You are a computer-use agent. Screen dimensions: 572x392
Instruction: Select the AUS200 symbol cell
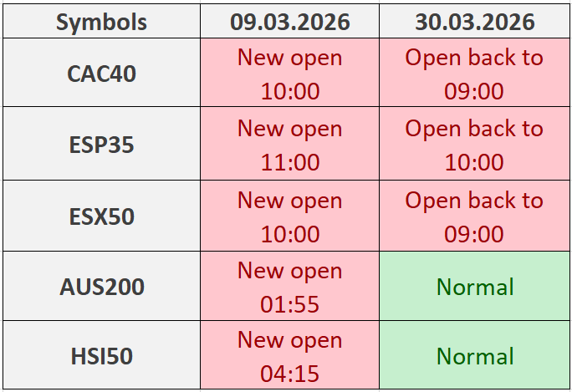pos(101,287)
